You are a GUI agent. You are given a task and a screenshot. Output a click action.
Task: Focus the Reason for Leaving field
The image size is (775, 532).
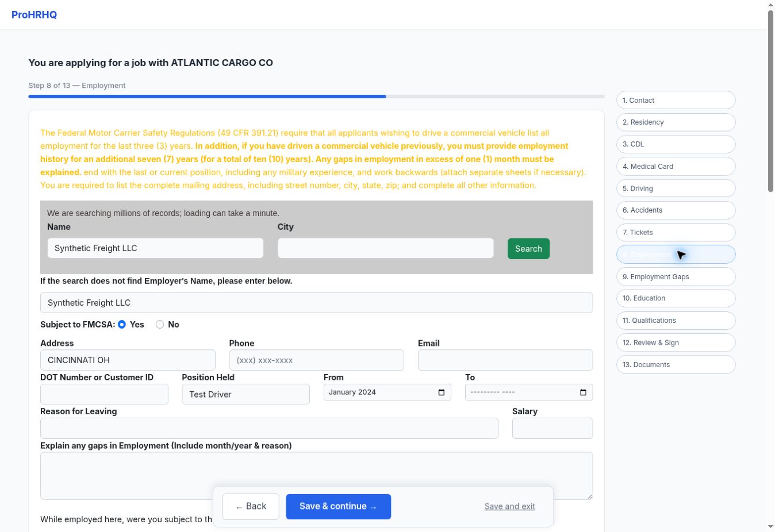269,429
